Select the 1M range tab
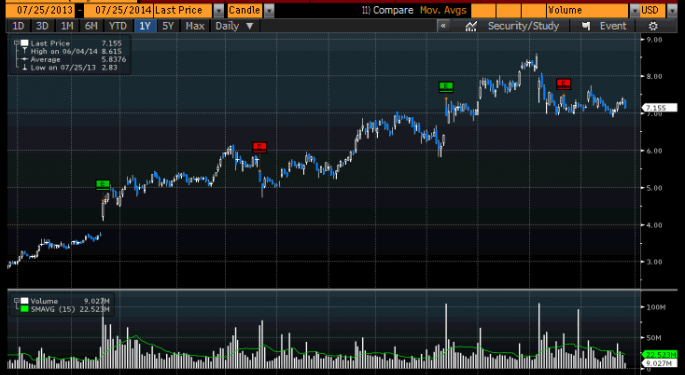The width and height of the screenshot is (685, 375). pyautogui.click(x=67, y=26)
